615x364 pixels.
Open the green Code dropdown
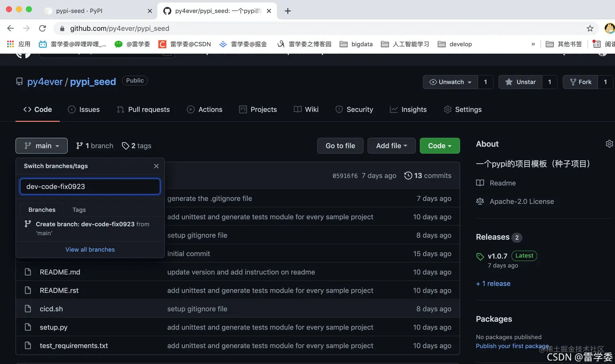point(440,146)
